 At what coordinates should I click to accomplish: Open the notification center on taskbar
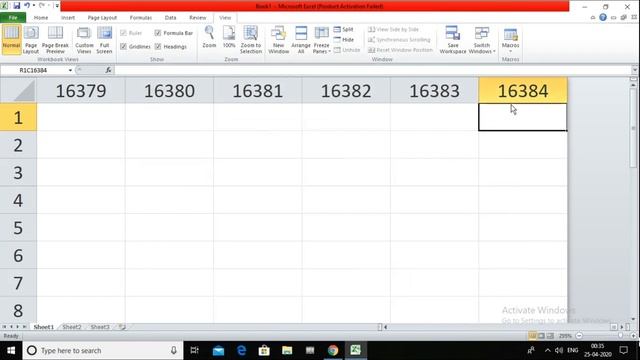pyautogui.click(x=623, y=350)
